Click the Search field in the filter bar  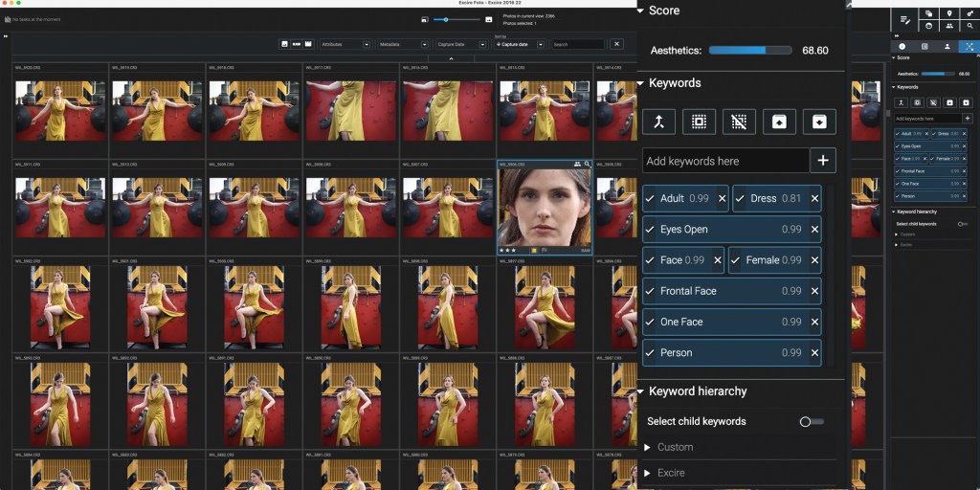[578, 44]
